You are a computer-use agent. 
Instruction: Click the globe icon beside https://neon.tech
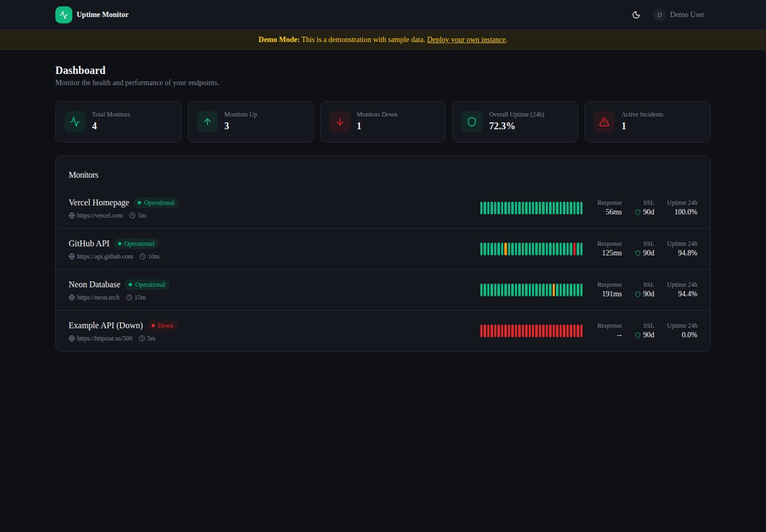click(72, 297)
